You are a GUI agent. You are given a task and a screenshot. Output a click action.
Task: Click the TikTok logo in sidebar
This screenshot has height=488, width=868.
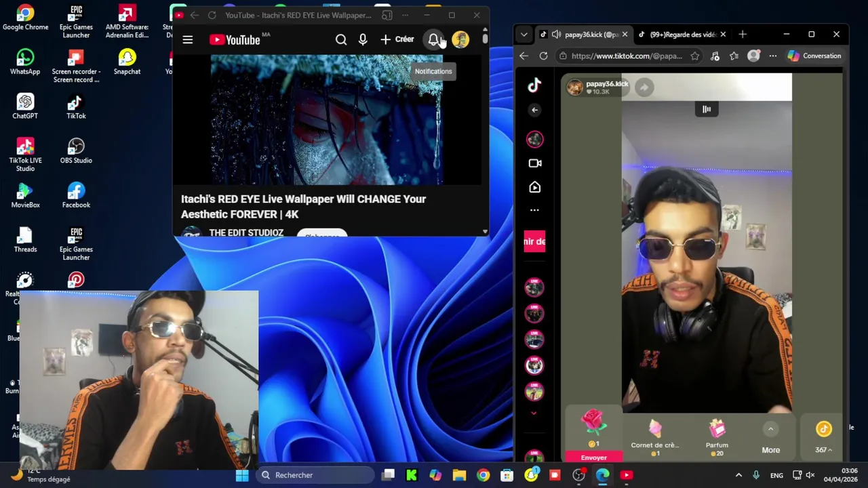tap(534, 85)
